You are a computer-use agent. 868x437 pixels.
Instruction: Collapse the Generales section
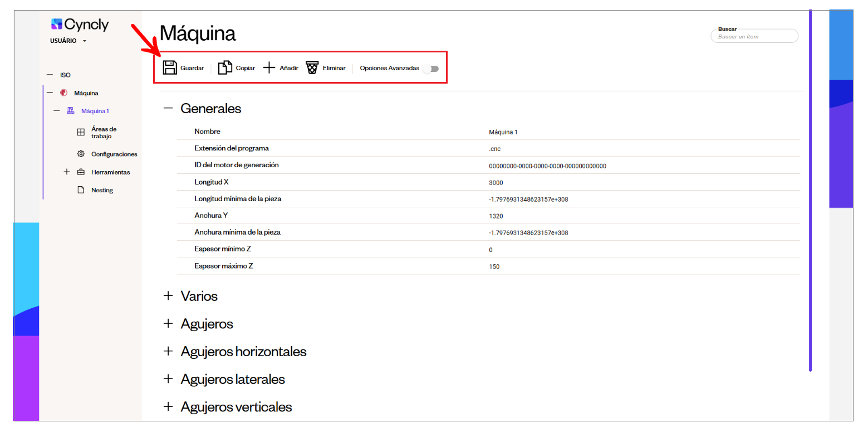pyautogui.click(x=168, y=108)
